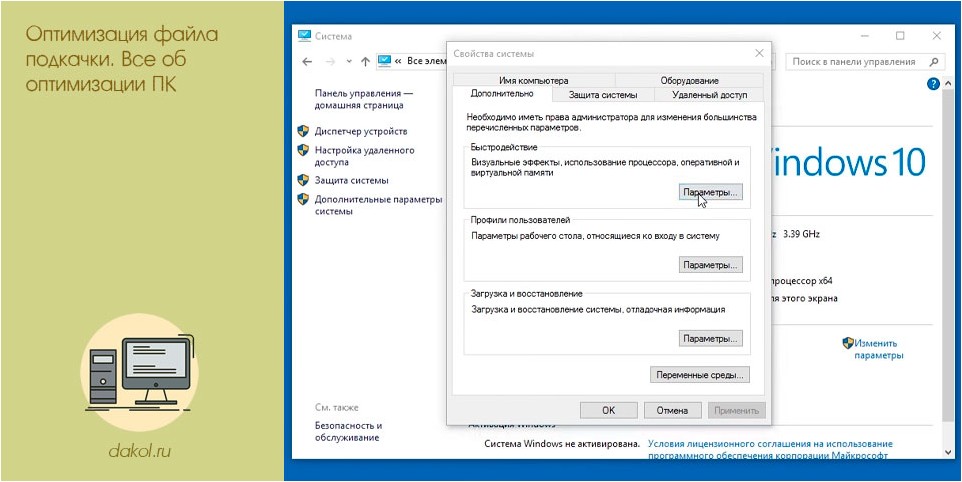Switch to Оборудование tab
Image resolution: width=962 pixels, height=482 pixels.
click(690, 80)
